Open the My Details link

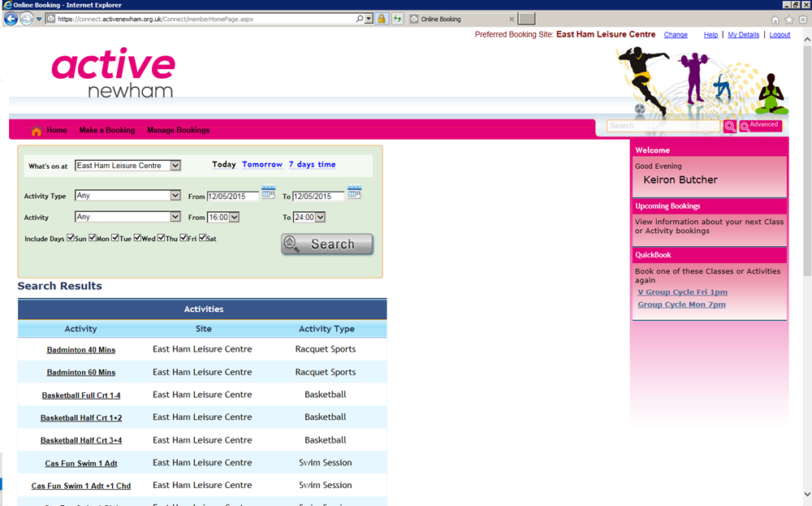coord(743,35)
